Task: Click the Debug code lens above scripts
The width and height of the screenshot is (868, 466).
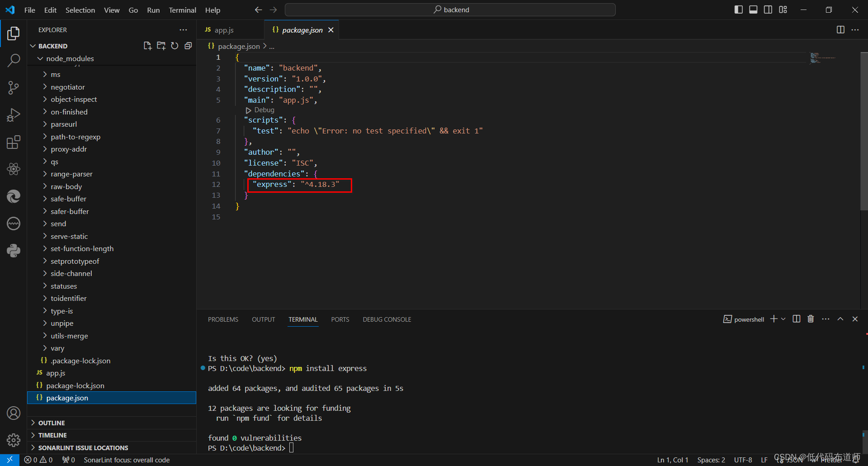Action: 260,110
